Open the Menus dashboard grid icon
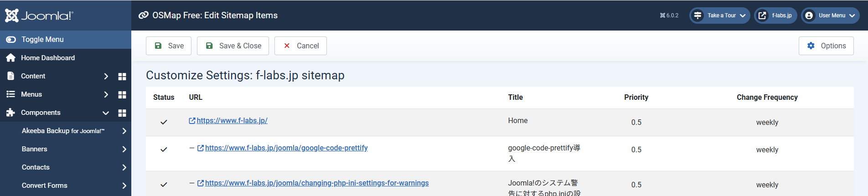 pyautogui.click(x=122, y=95)
